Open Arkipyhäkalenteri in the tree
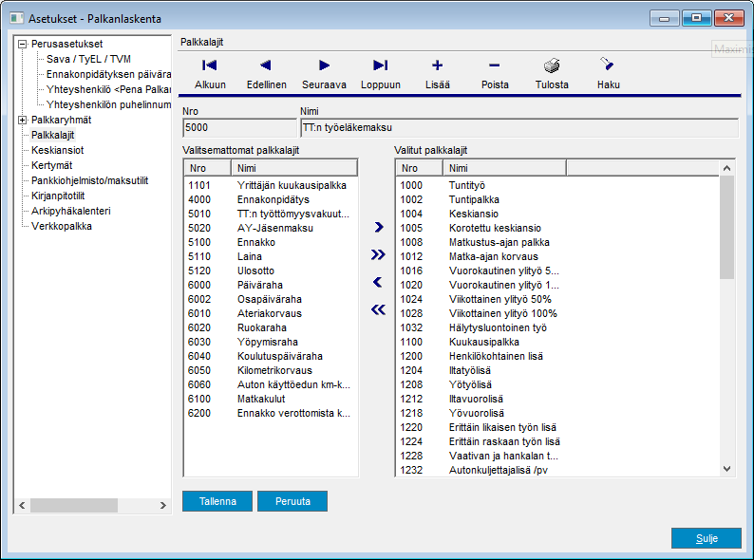This screenshot has width=754, height=560. 71,211
